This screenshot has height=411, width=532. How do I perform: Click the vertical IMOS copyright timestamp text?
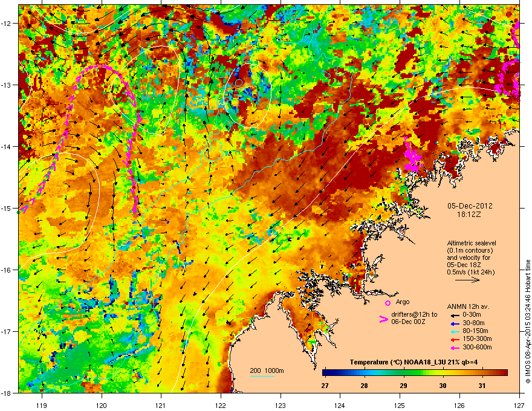(528, 322)
